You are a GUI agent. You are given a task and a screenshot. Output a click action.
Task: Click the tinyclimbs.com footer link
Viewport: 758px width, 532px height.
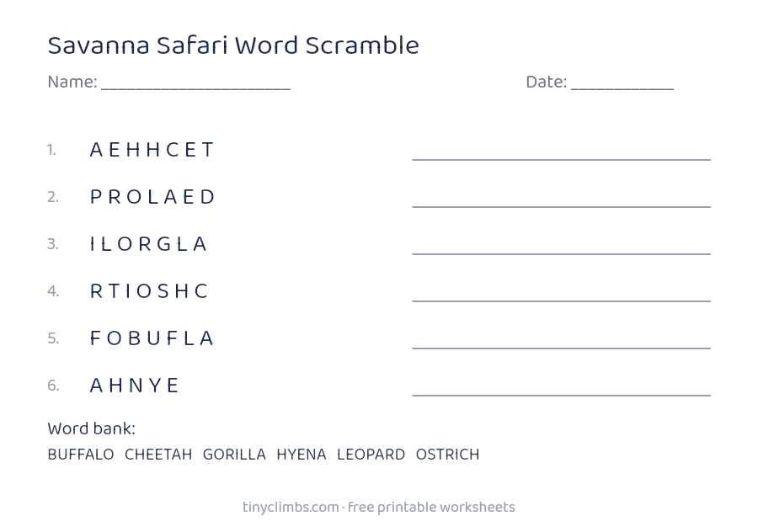point(291,507)
